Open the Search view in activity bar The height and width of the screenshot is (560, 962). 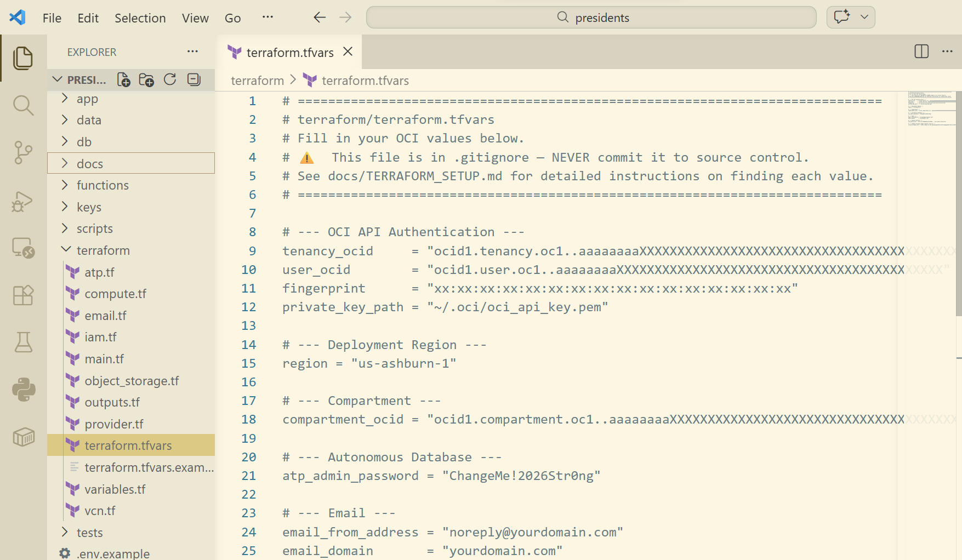point(23,105)
